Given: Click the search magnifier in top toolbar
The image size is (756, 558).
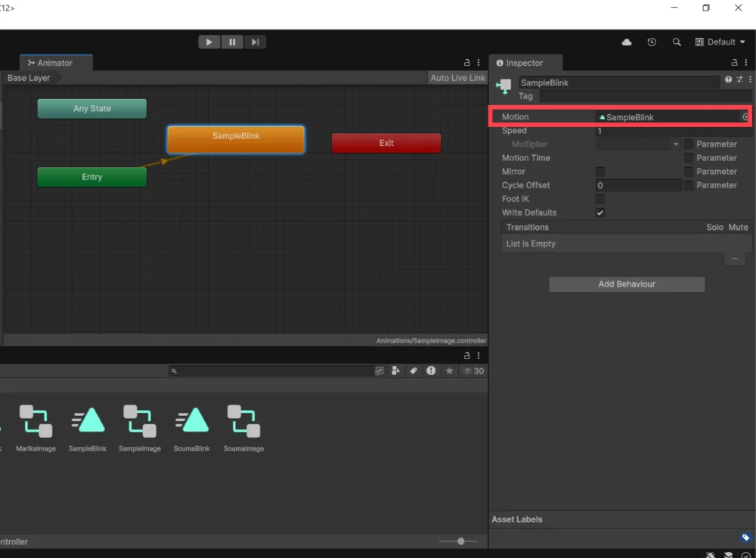Looking at the screenshot, I should [x=677, y=42].
